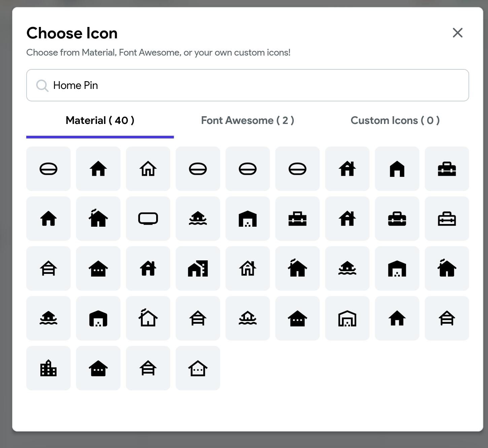Screen dimensions: 488x448
Task: Open the Custom Icons tab
Action: click(395, 121)
